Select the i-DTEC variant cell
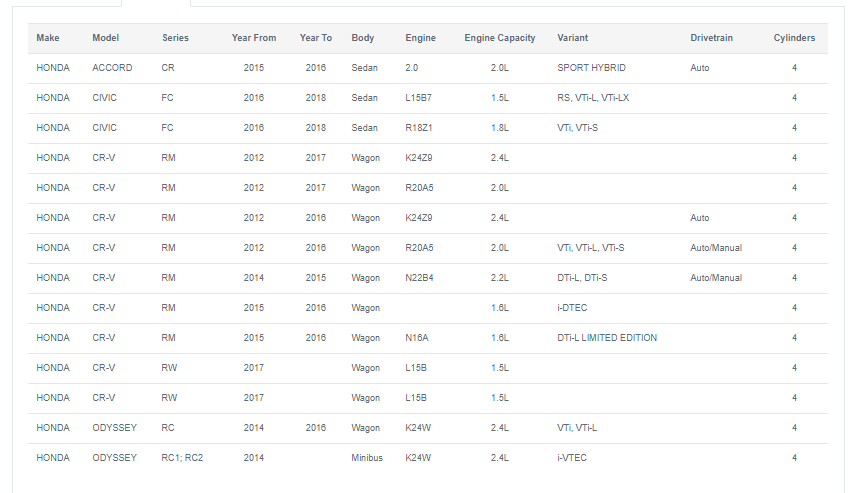 [572, 308]
